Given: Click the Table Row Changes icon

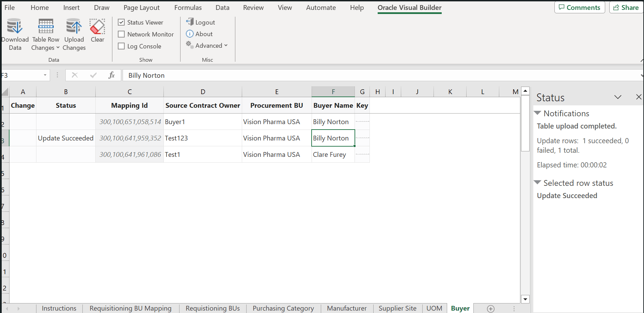Looking at the screenshot, I should 45,26.
